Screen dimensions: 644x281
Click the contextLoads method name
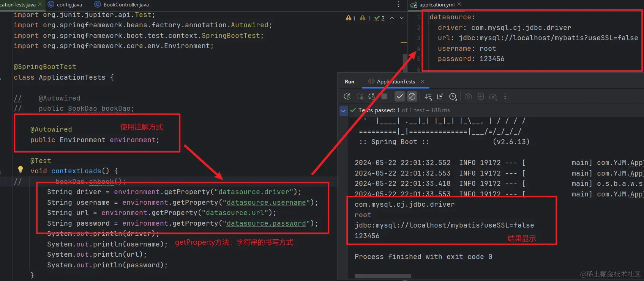(76, 171)
